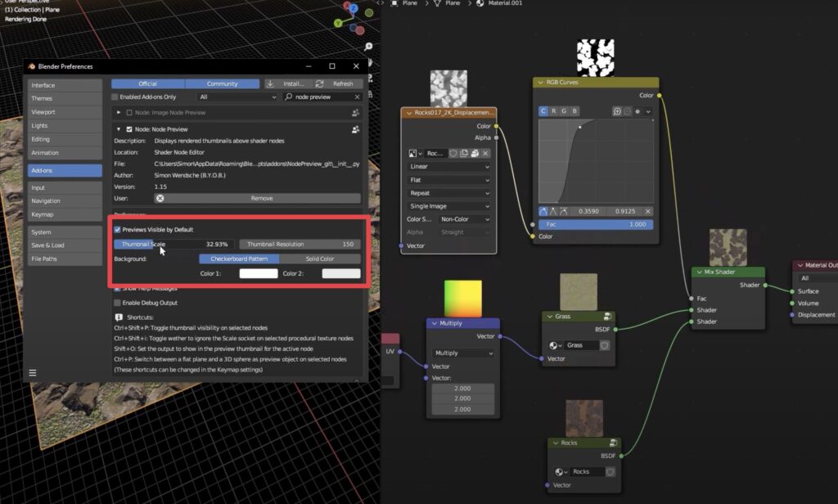
Task: Open the Preferences hamburger menu
Action: [33, 372]
